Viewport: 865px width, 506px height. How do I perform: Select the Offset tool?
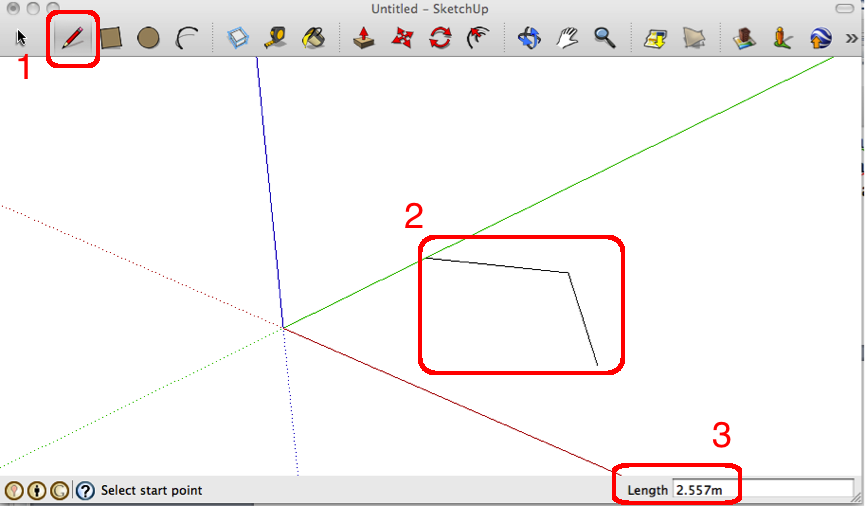click(478, 39)
